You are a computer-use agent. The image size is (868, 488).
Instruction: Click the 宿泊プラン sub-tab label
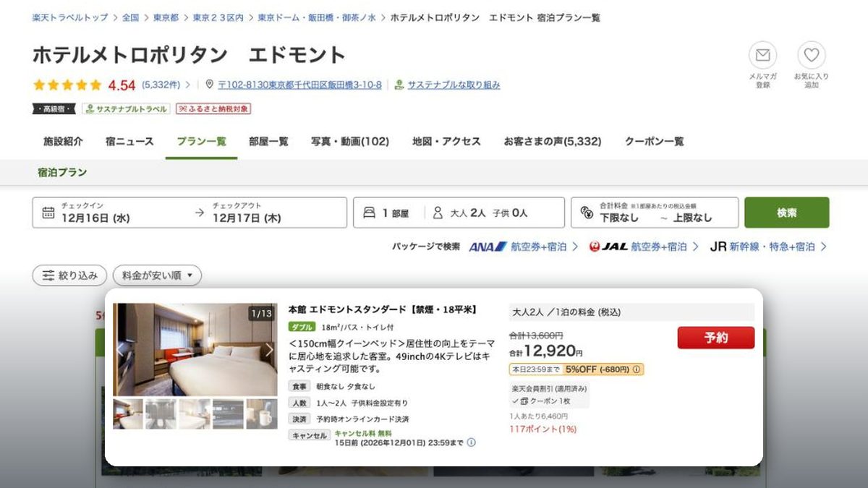pos(62,172)
